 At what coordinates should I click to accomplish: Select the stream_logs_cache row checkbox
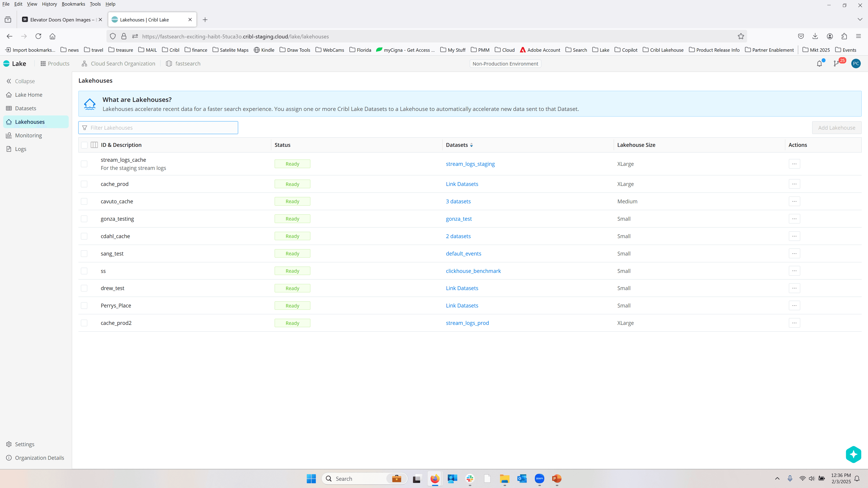(x=84, y=164)
